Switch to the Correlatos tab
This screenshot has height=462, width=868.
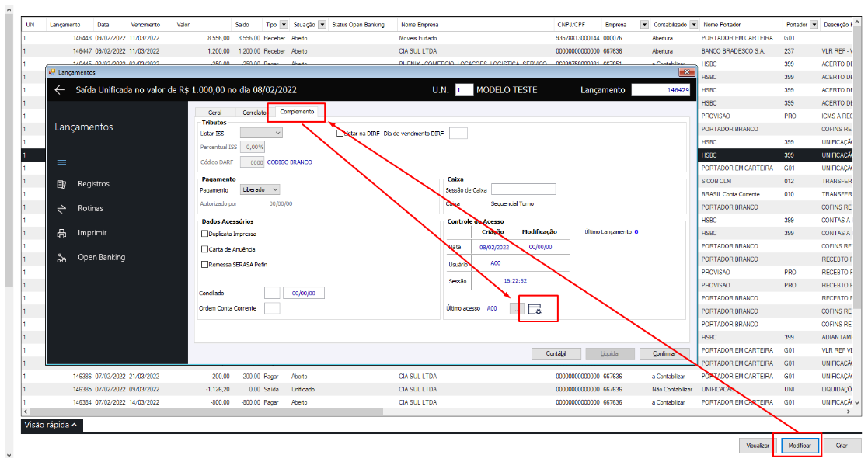(x=254, y=113)
